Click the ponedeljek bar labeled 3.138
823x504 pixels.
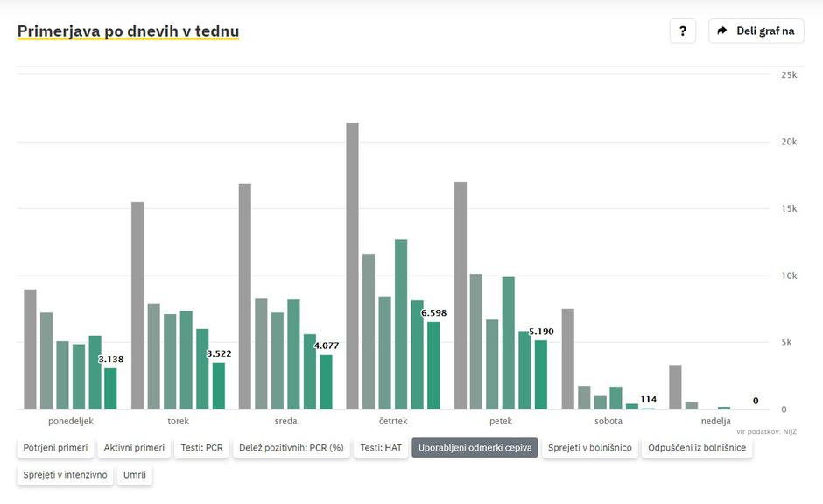(110, 388)
